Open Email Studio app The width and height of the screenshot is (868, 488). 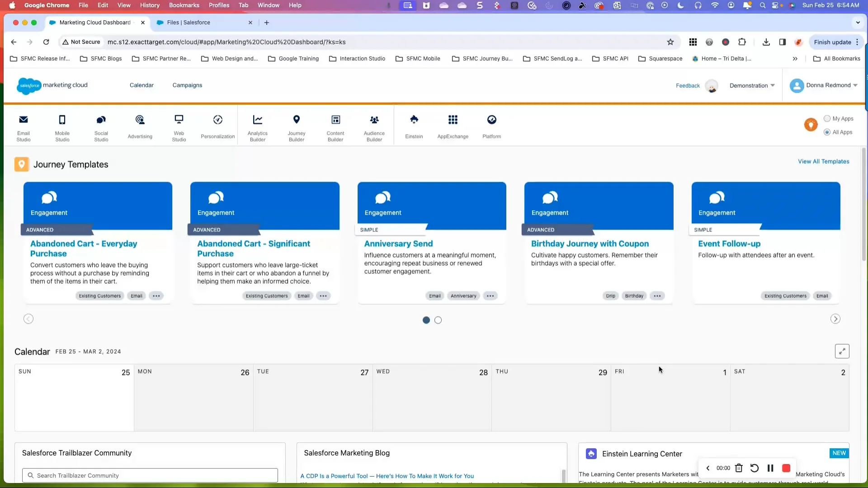24,127
